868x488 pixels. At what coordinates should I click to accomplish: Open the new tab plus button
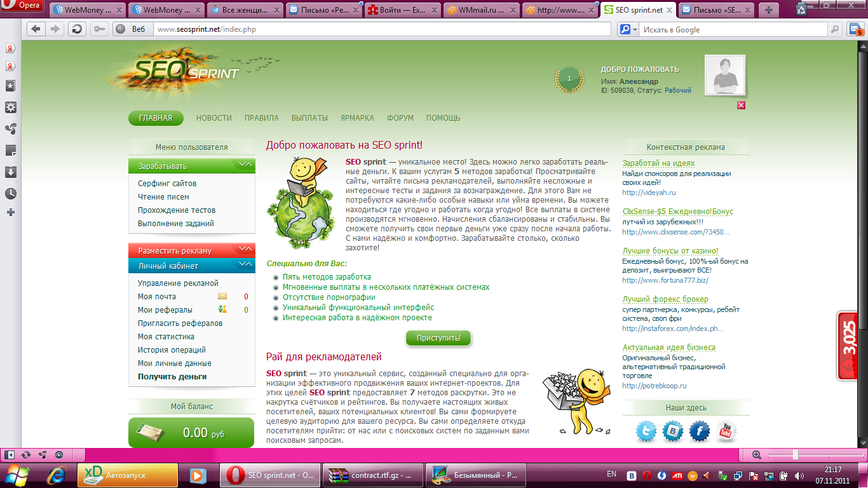(x=770, y=10)
